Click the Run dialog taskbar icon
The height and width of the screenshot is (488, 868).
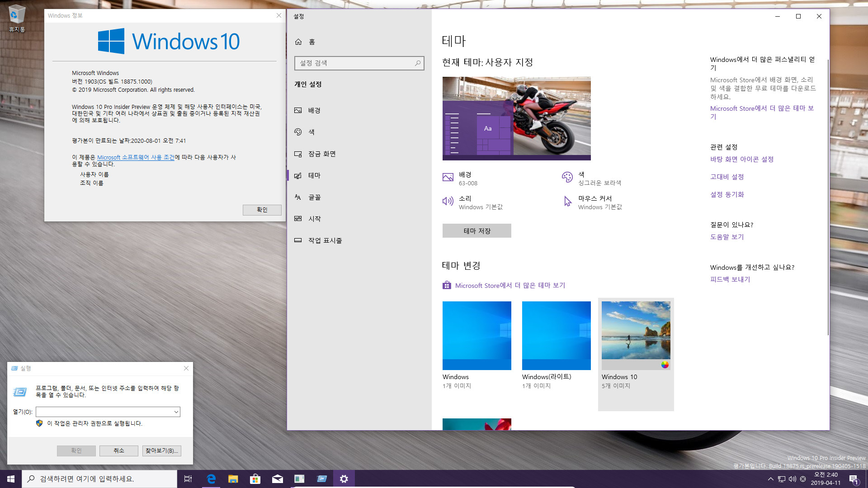pyautogui.click(x=321, y=479)
